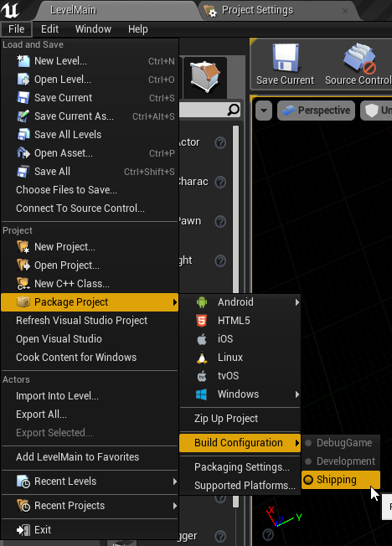
Task: Select the geometry cube mode icon
Action: point(205,77)
